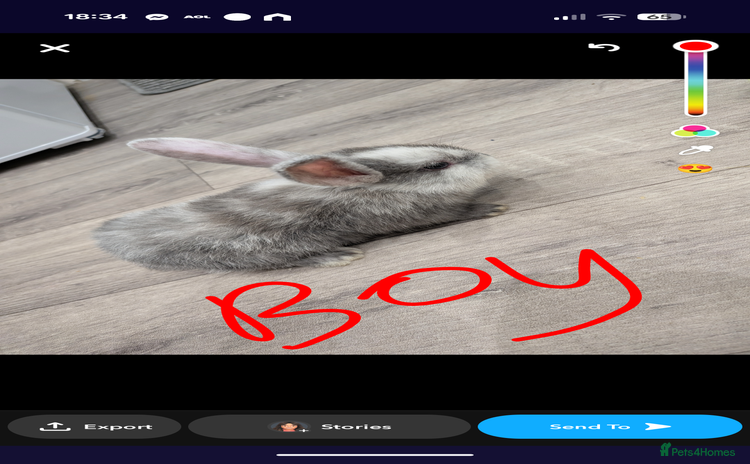
Task: Choose the heart-eyes emoji brush
Action: (x=694, y=168)
